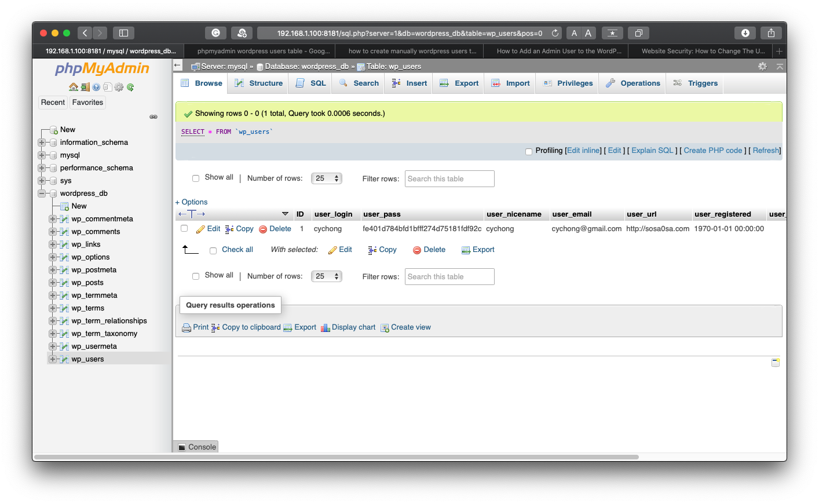This screenshot has height=504, width=819.
Task: Expand performance_schema database node
Action: 42,168
